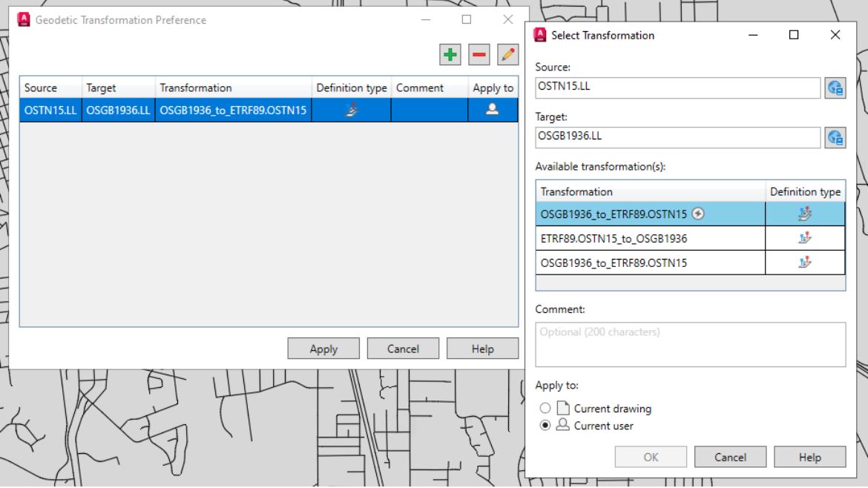868x488 pixels.
Task: Click Help in Select Transformation dialog
Action: click(x=810, y=457)
